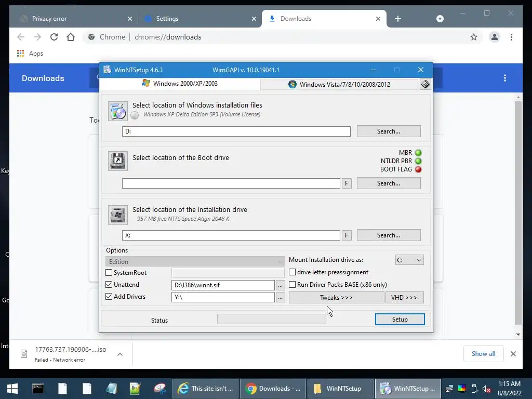
Task: Open the Edition dropdown
Action: [195, 262]
